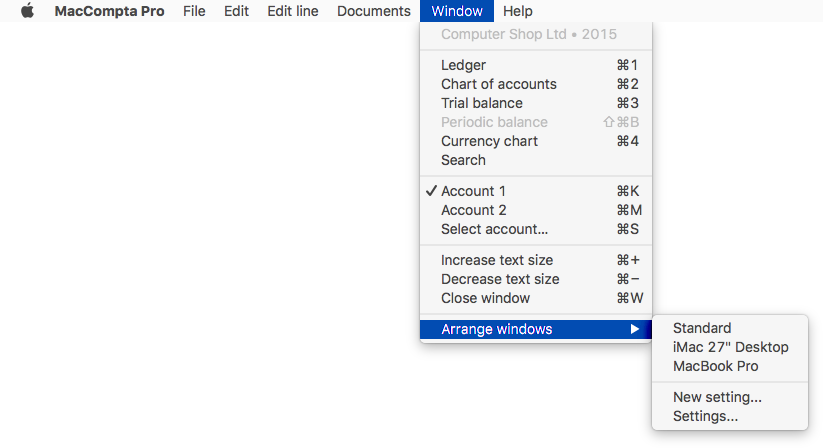Choose Close window menu item
The height and width of the screenshot is (448, 823).
coord(536,298)
